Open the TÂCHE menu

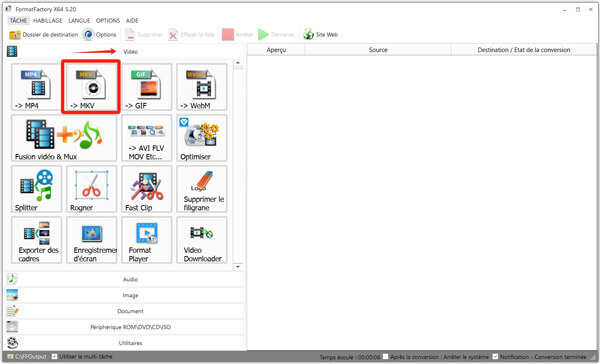point(18,21)
